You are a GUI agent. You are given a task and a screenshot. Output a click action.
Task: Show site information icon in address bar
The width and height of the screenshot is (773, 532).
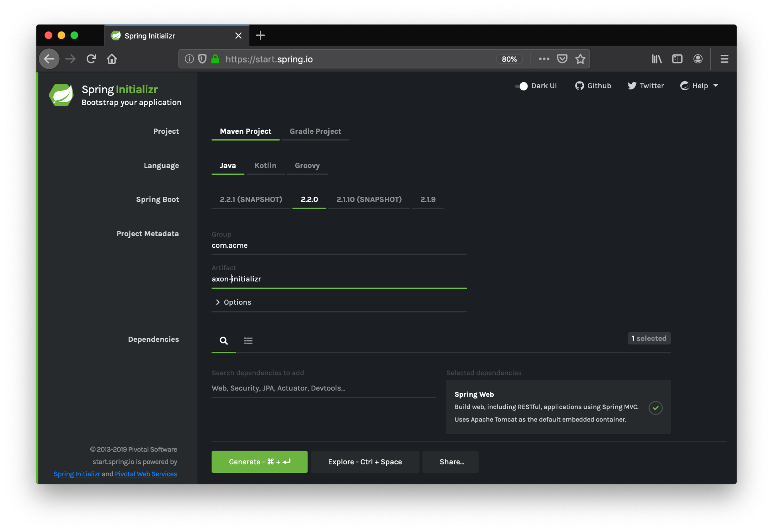[189, 59]
